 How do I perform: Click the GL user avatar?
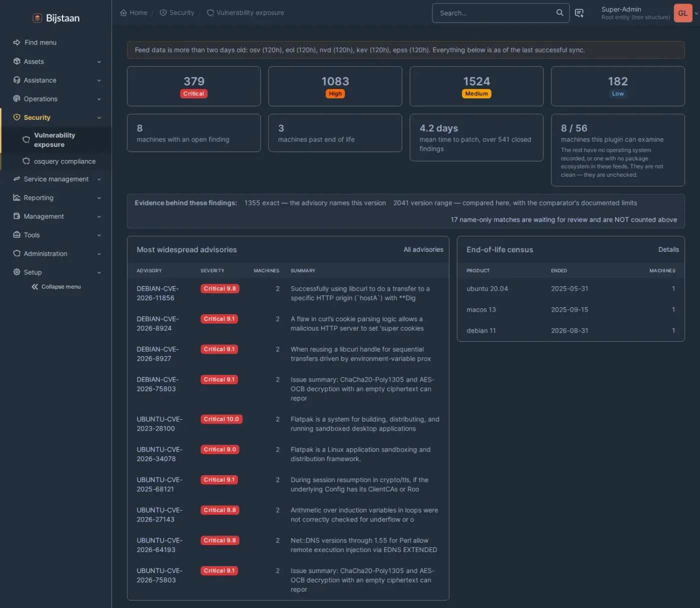[x=683, y=13]
